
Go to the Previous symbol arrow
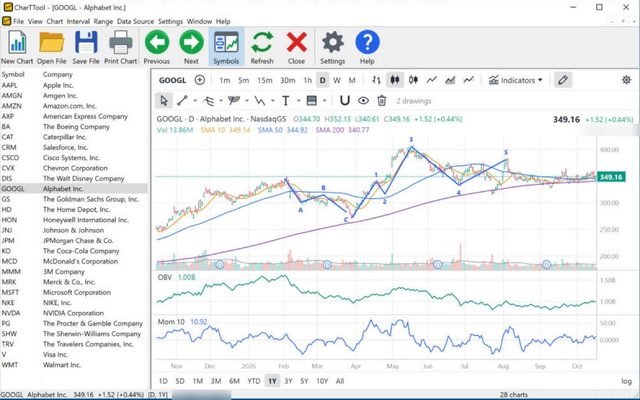point(157,47)
